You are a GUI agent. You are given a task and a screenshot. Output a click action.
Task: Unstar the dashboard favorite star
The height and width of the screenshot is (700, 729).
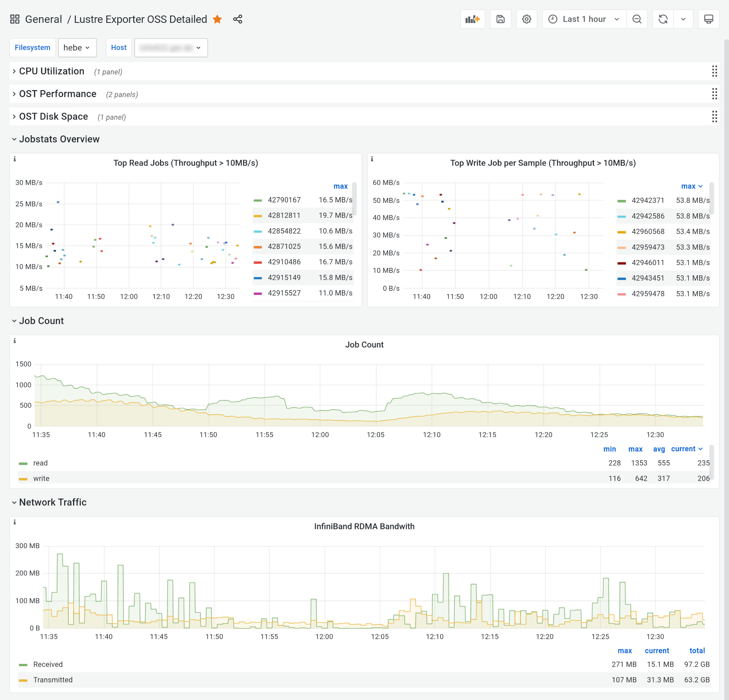click(x=217, y=19)
